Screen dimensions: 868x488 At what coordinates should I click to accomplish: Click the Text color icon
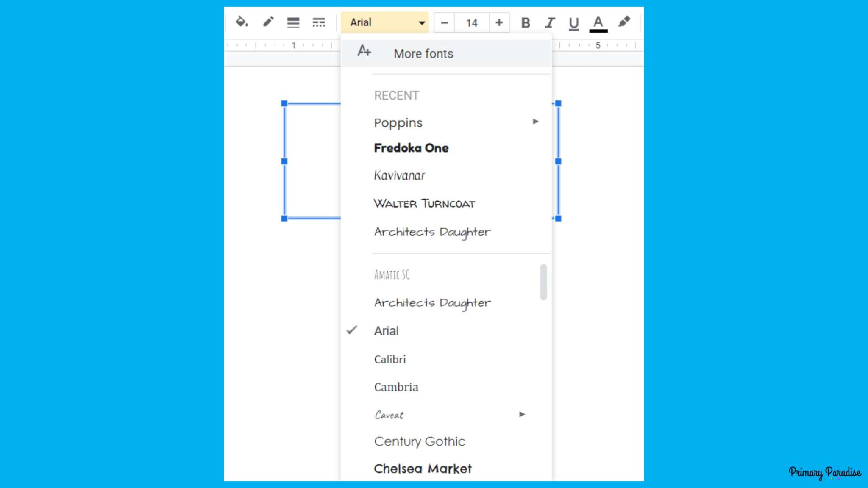[598, 22]
